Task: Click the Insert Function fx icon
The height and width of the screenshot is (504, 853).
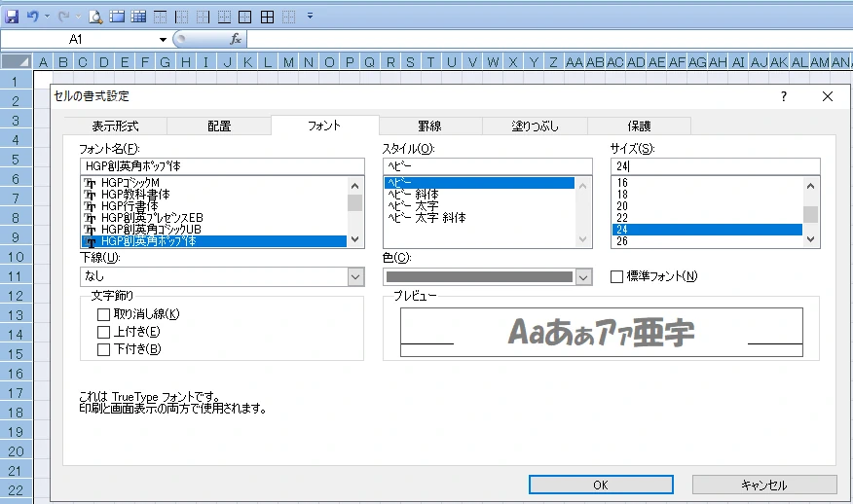Action: coord(235,39)
